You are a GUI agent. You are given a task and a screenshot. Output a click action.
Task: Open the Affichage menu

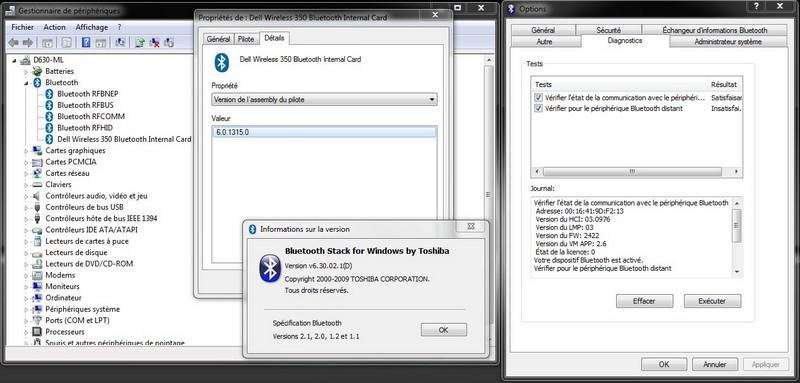[92, 27]
